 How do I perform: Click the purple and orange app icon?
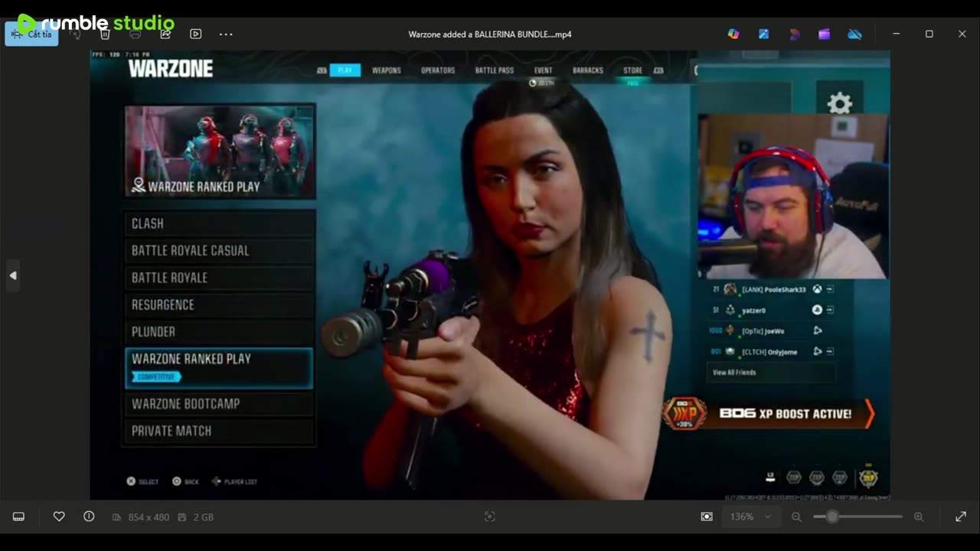[x=794, y=34]
